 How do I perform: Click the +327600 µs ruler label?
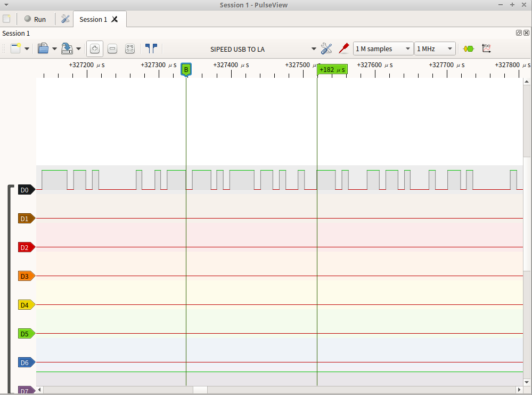click(374, 65)
